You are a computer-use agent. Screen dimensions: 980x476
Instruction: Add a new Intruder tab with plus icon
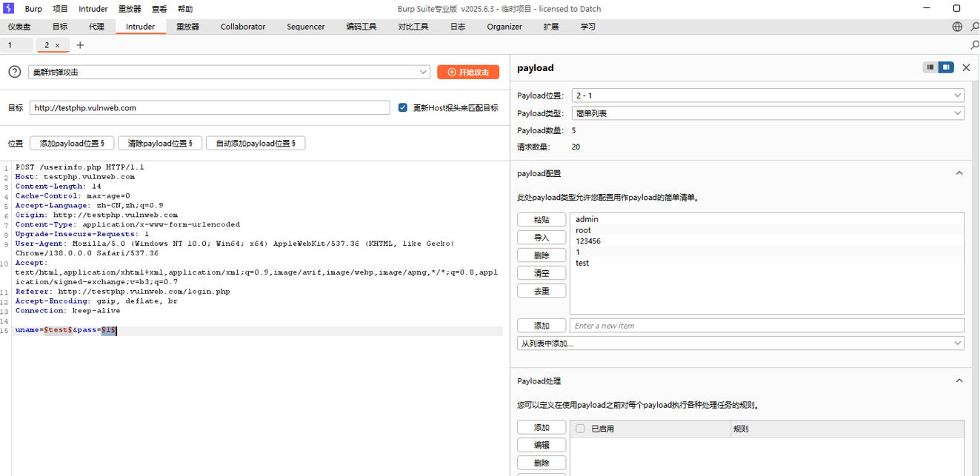click(80, 45)
